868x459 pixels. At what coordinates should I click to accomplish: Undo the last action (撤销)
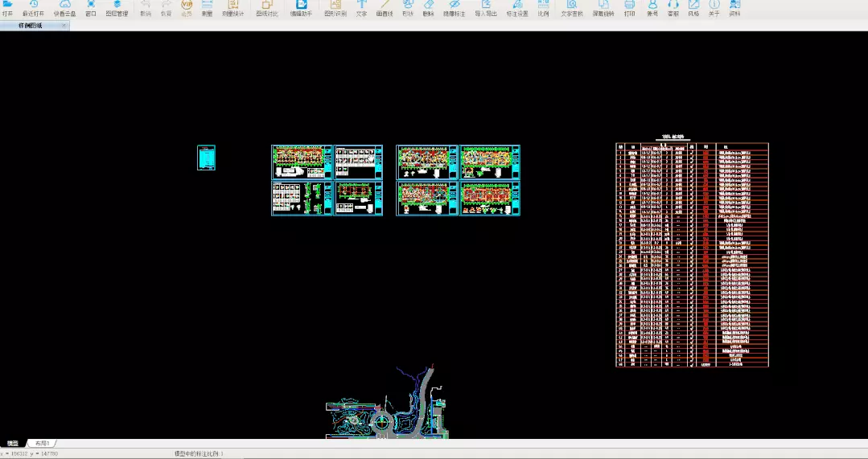[x=146, y=8]
